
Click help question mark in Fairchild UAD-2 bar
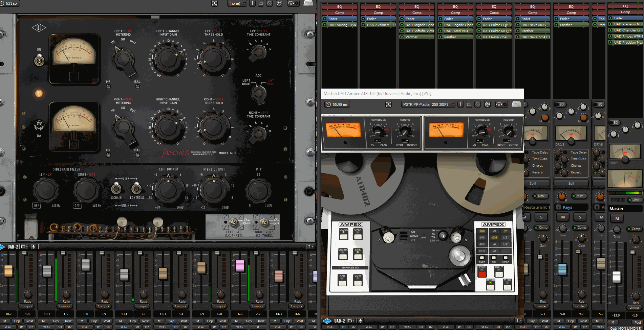click(309, 247)
